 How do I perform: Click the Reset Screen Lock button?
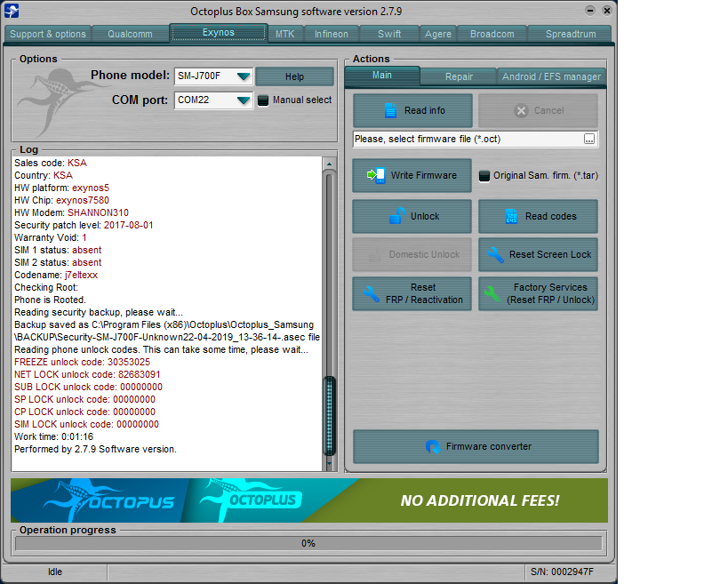point(538,254)
